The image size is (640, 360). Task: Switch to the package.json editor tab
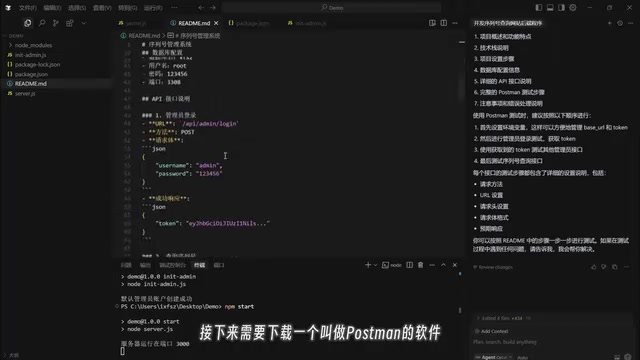click(249, 23)
